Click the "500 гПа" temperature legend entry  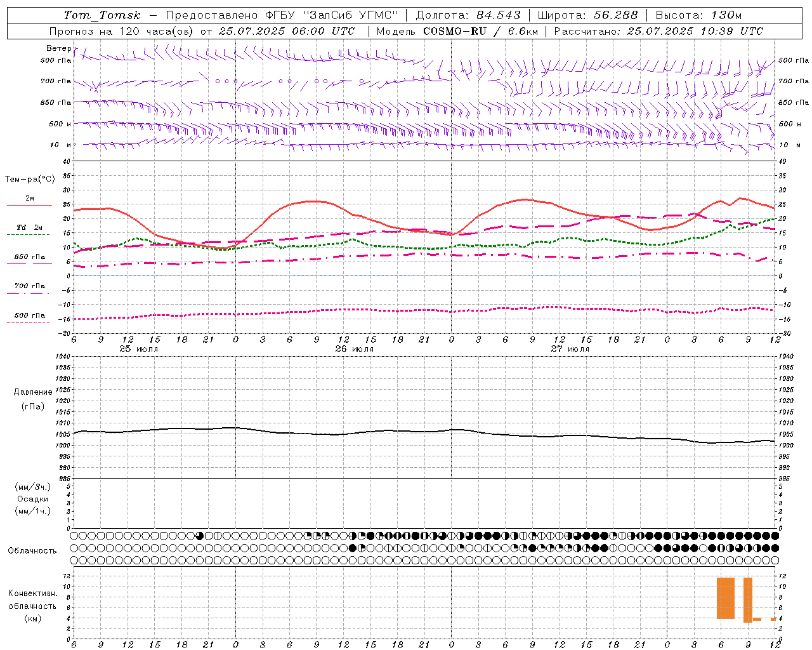(x=29, y=315)
